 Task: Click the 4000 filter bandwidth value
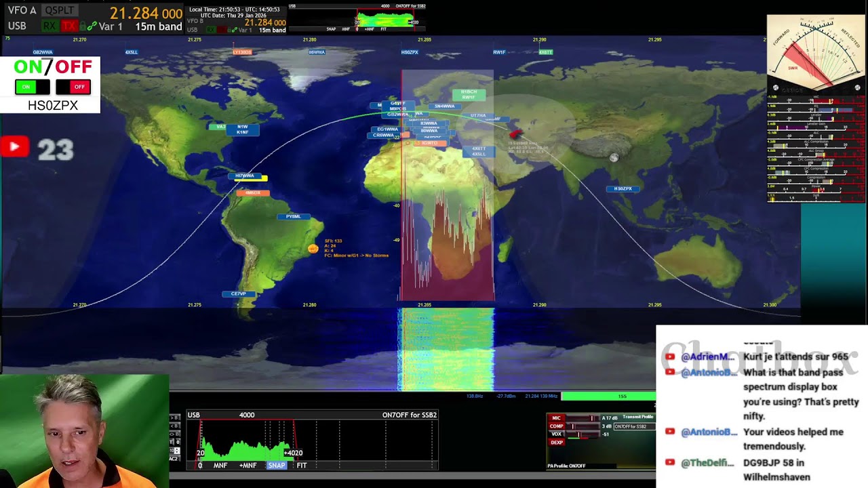coord(247,415)
